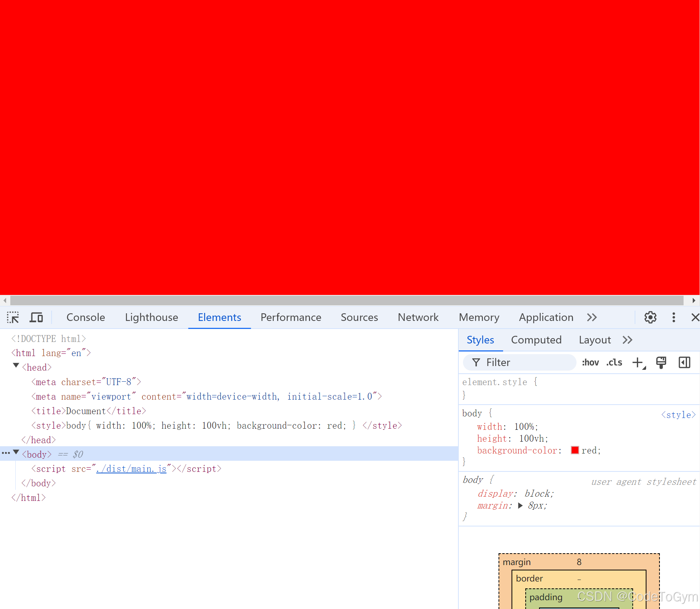The width and height of the screenshot is (700, 609).
Task: Click the horizontal scrollbar right arrow
Action: pos(694,300)
